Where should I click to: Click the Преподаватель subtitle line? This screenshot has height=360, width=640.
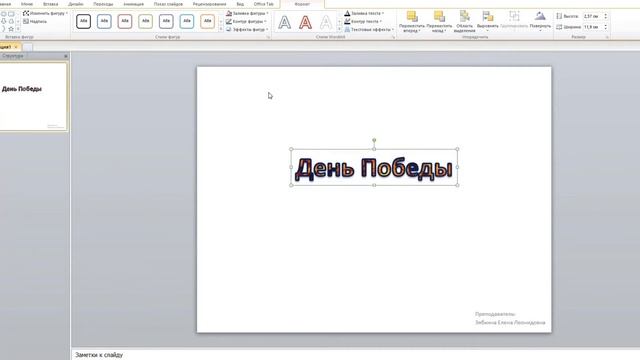click(x=495, y=314)
